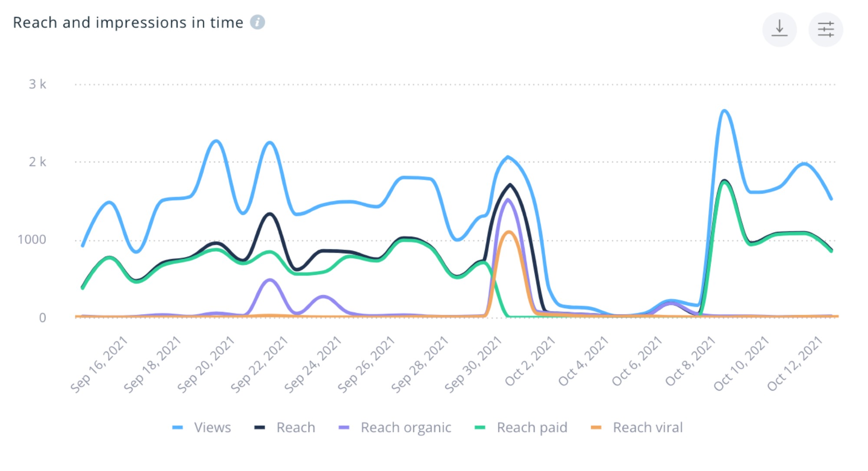The image size is (868, 471).
Task: Click the purple Reach organic legend marker
Action: (x=344, y=428)
